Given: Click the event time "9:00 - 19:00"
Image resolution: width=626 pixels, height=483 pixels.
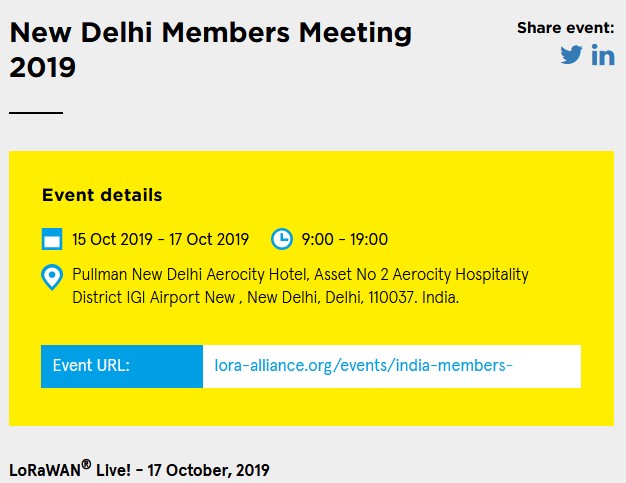Looking at the screenshot, I should click(x=344, y=239).
